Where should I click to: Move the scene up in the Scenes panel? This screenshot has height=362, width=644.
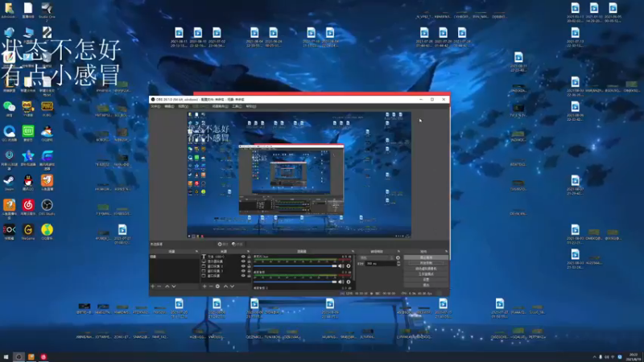pyautogui.click(x=167, y=286)
